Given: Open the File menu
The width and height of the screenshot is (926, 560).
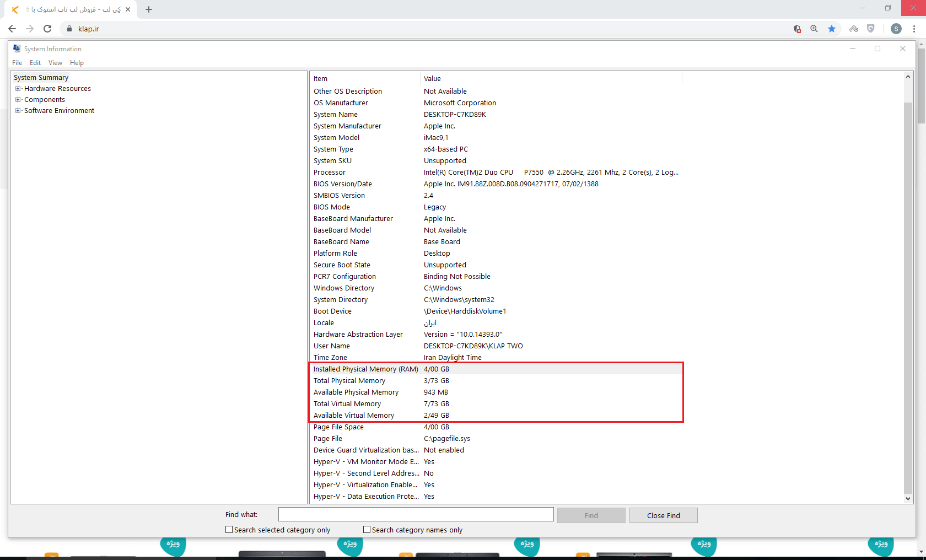Looking at the screenshot, I should click(x=17, y=63).
